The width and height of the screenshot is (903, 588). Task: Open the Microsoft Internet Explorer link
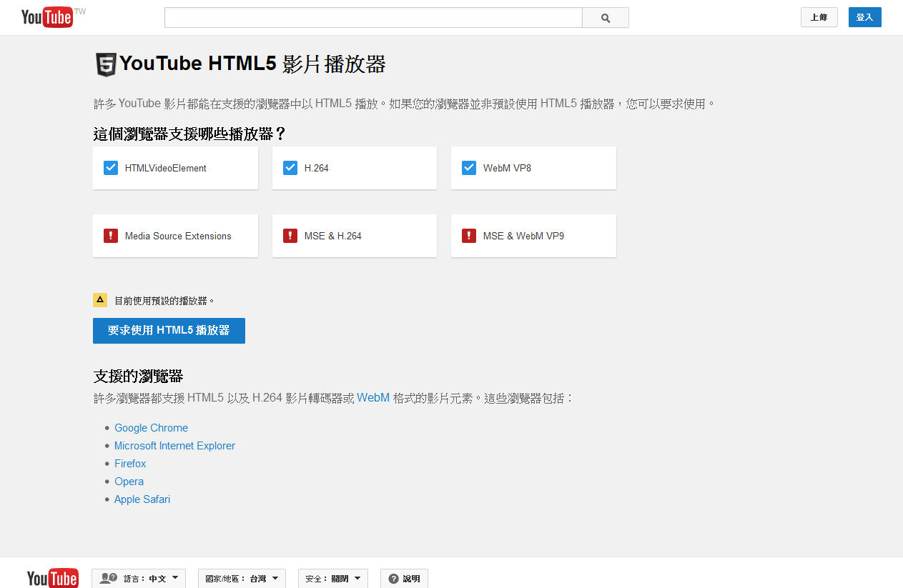point(174,446)
